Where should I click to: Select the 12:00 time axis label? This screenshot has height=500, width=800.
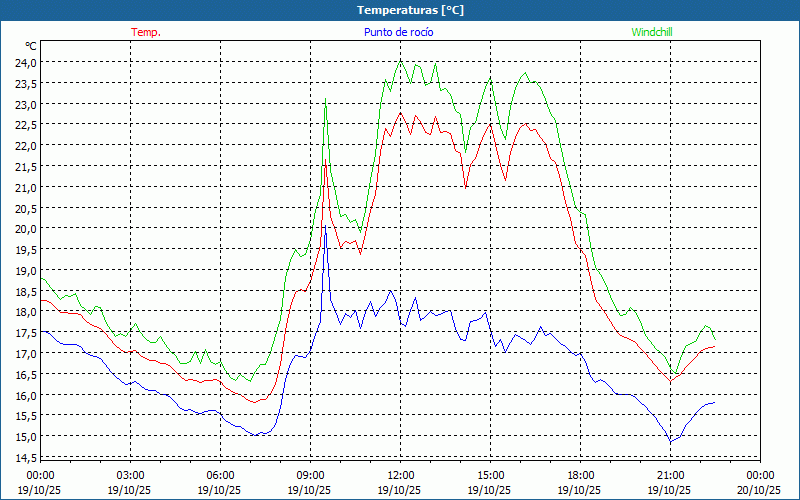coord(400,476)
